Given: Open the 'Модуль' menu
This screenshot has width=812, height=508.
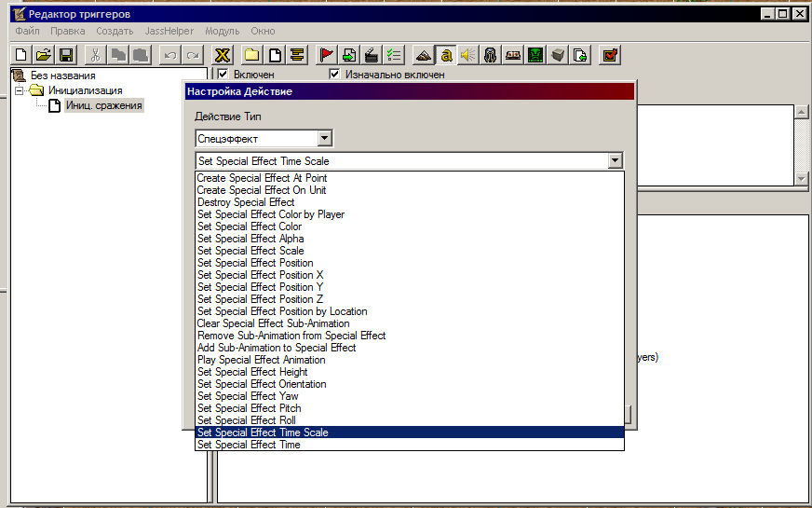Looking at the screenshot, I should tap(223, 31).
